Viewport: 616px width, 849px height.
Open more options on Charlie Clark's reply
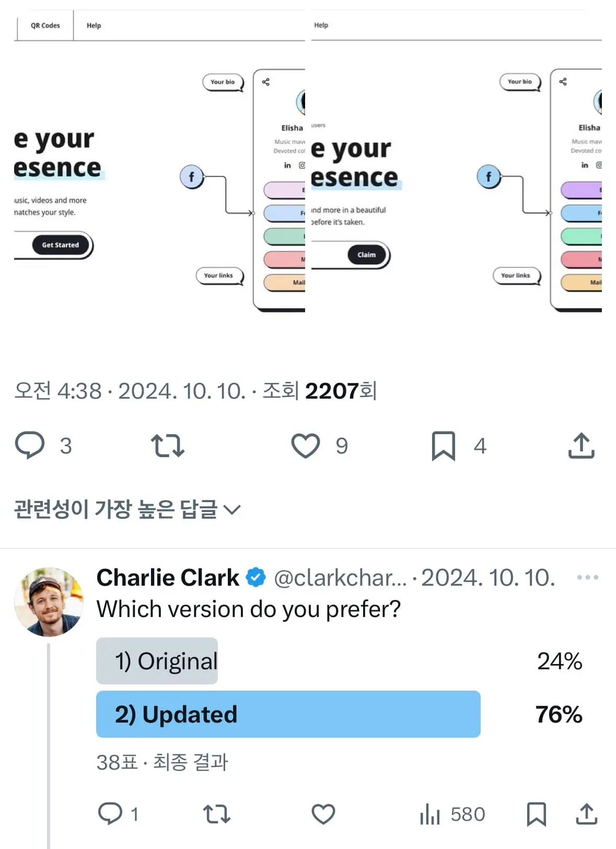point(586,577)
